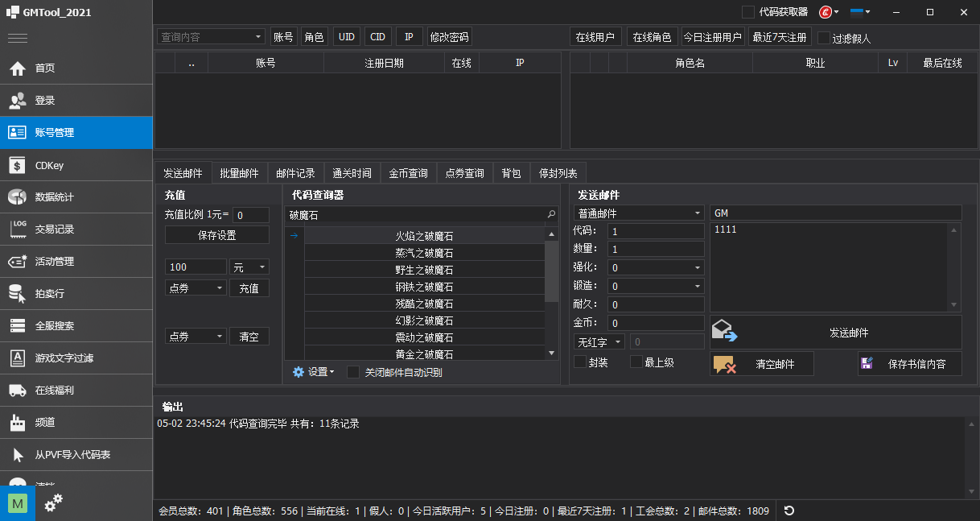Open the 普通邮件 mail type dropdown

pyautogui.click(x=638, y=212)
